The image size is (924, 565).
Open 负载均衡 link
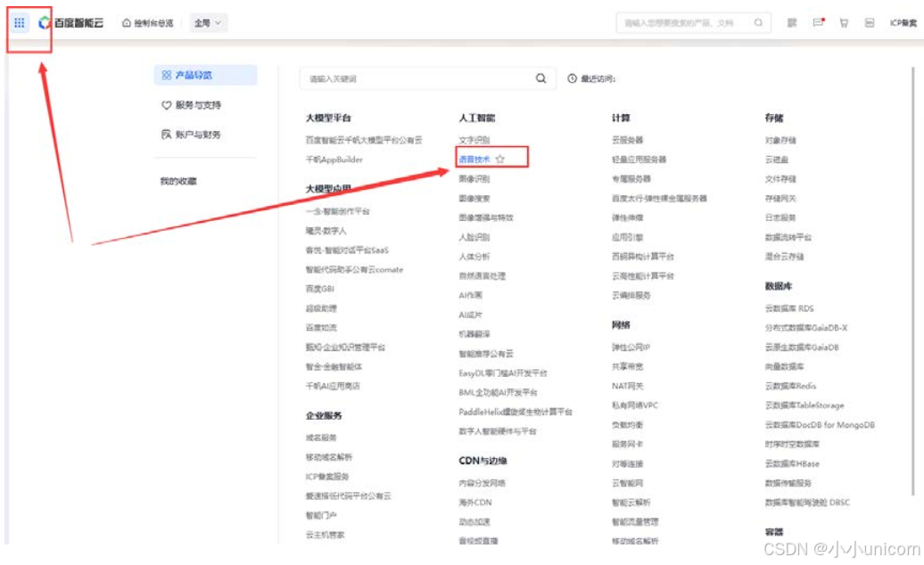coord(628,425)
